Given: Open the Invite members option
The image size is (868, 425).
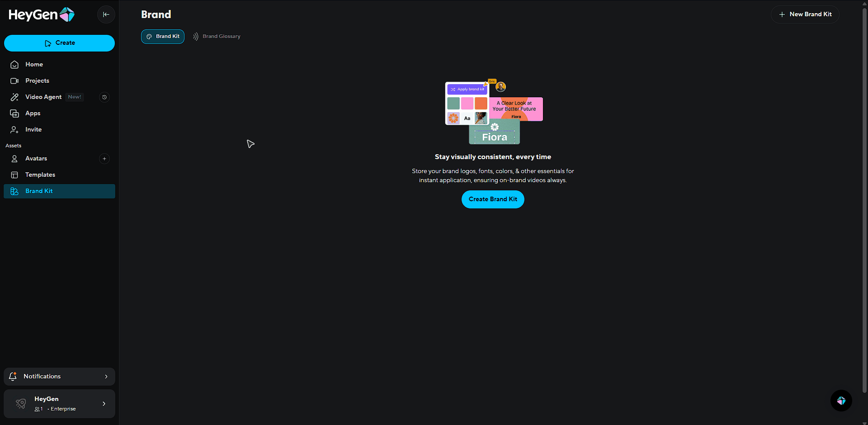Looking at the screenshot, I should [33, 130].
